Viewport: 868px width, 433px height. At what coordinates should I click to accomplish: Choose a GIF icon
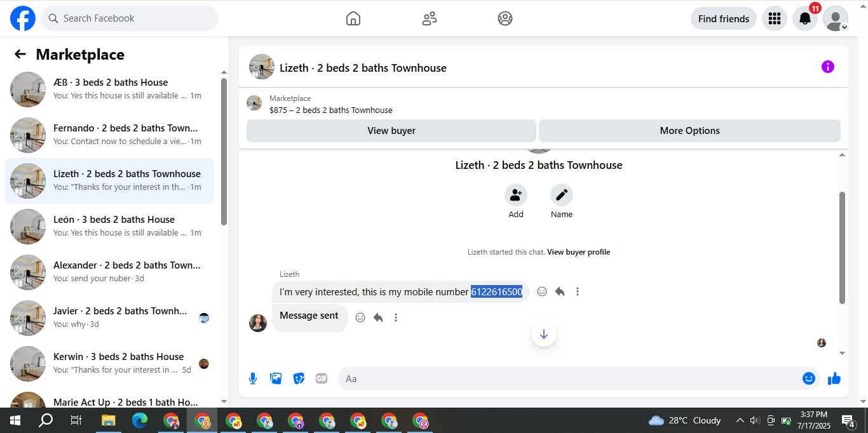tap(322, 378)
